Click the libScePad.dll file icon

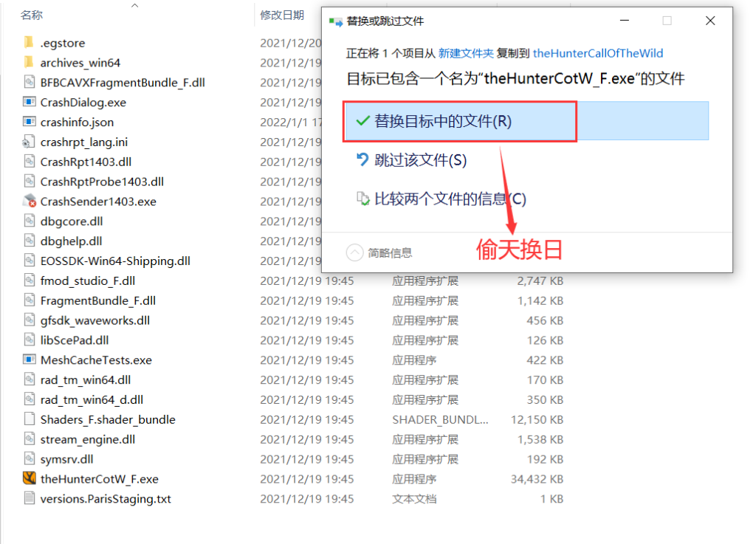pos(29,340)
